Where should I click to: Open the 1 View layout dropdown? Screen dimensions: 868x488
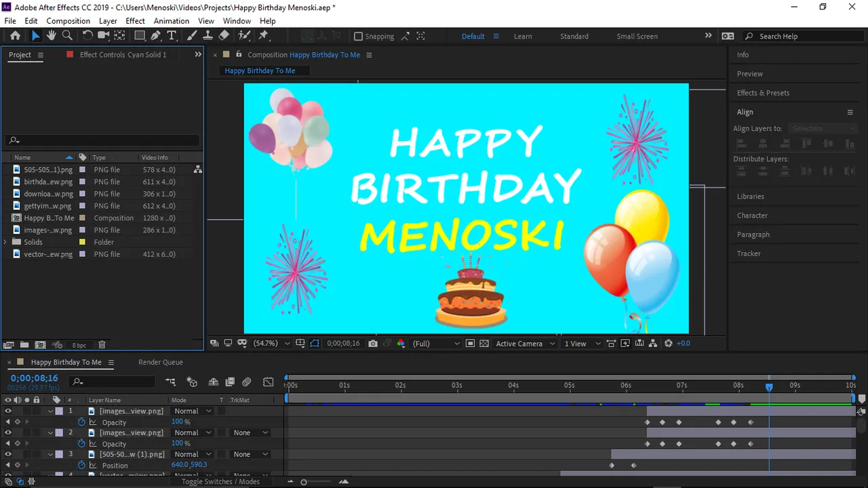[x=582, y=344]
